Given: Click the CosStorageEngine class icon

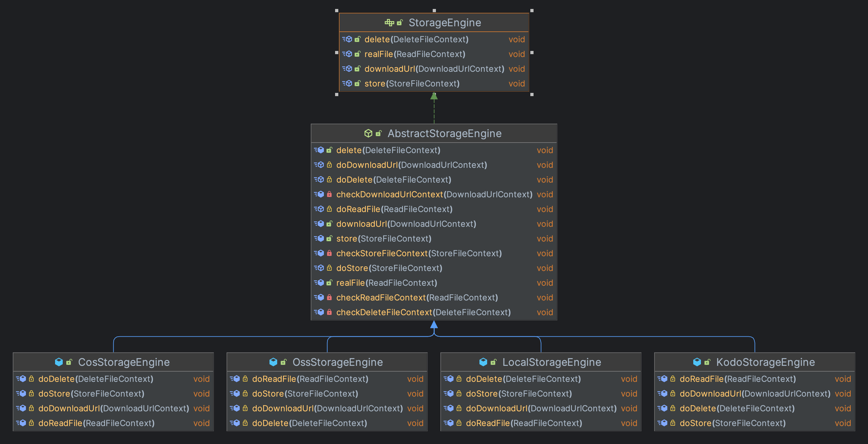Looking at the screenshot, I should pos(59,362).
